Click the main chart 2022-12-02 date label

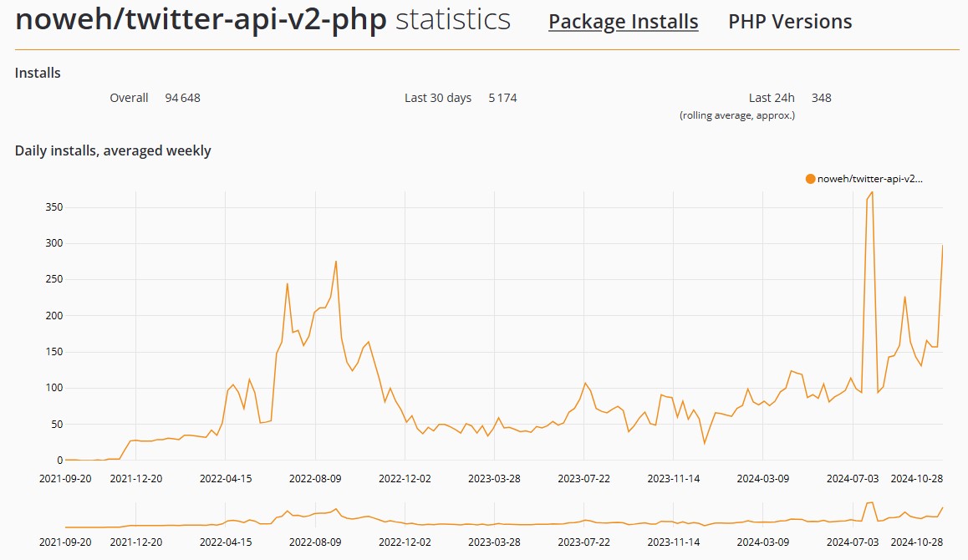405,478
